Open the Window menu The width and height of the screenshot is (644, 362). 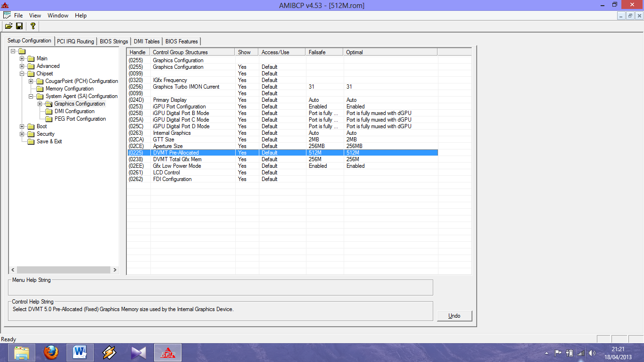click(58, 16)
